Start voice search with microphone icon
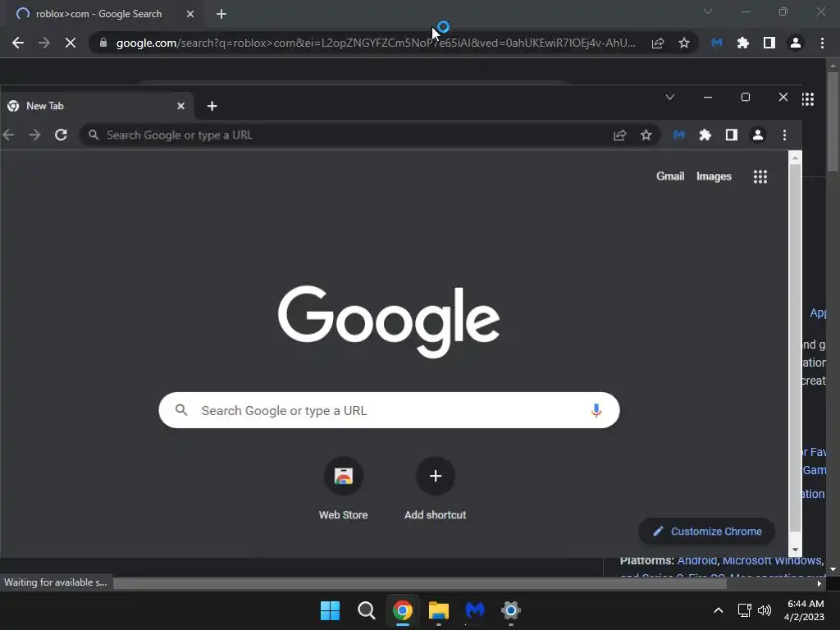 (596, 410)
